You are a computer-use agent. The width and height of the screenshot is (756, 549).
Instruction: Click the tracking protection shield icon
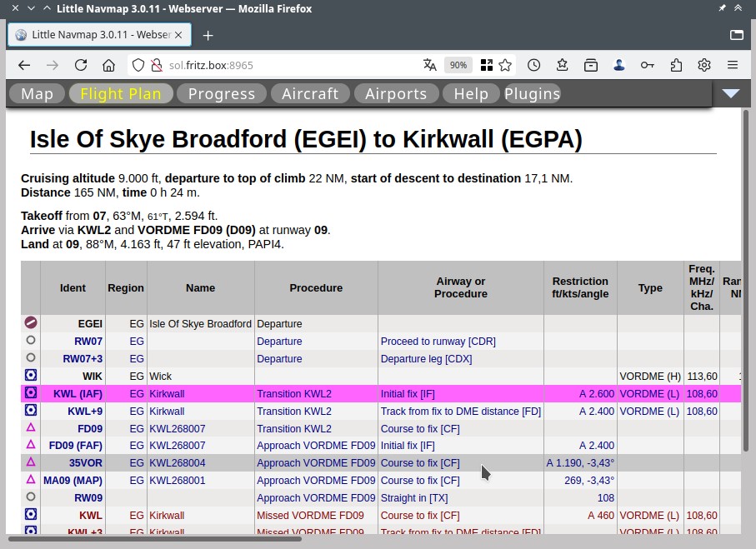point(138,65)
